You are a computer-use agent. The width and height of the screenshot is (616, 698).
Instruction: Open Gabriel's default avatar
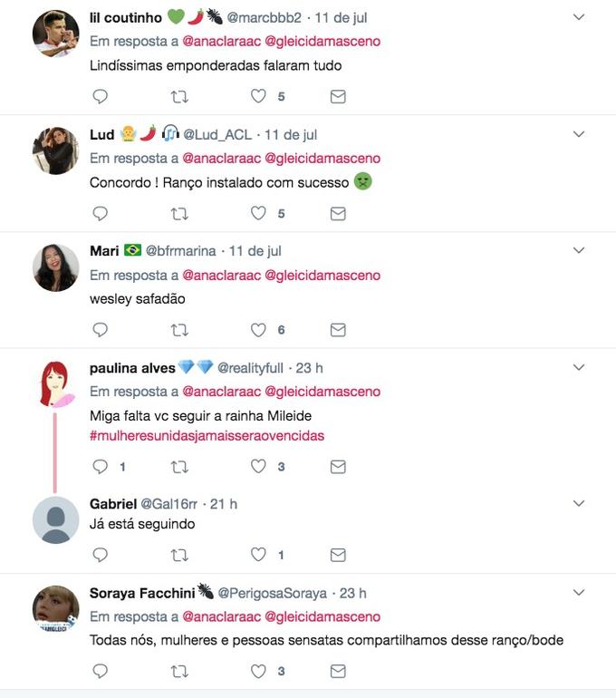pos(55,519)
